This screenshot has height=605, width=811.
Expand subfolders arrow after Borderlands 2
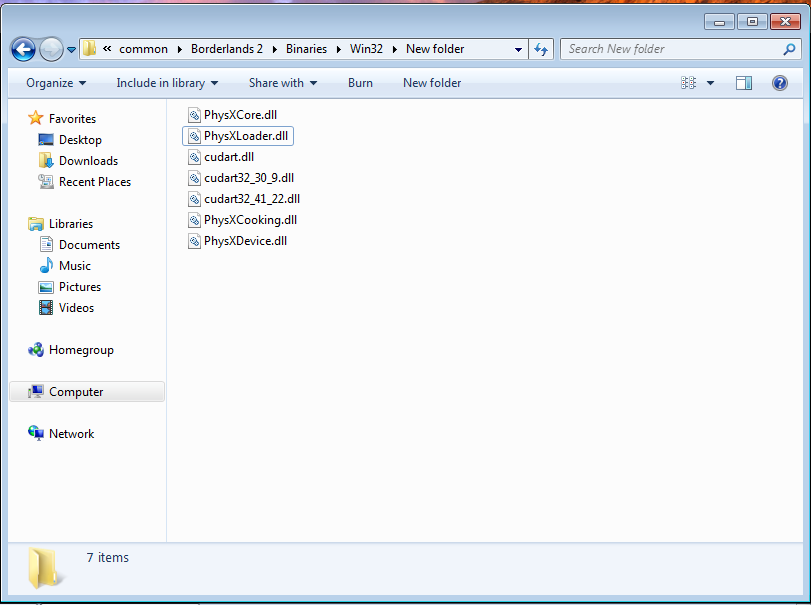tap(275, 49)
